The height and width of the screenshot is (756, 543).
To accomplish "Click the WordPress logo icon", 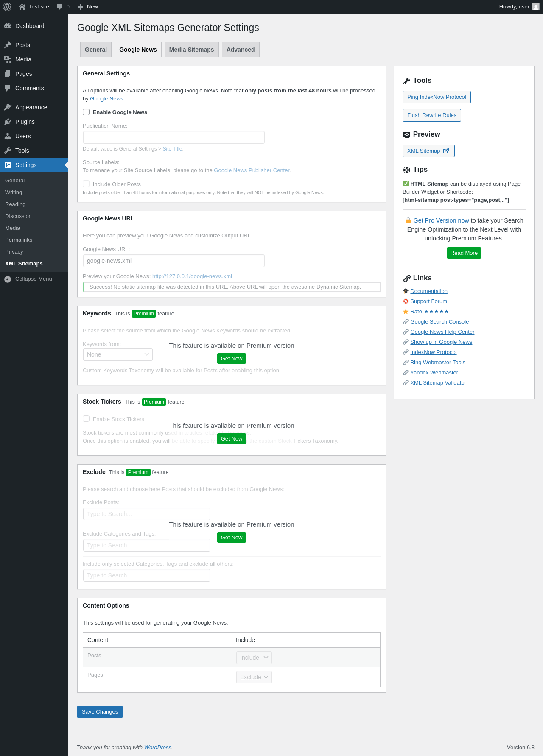I will (7, 7).
